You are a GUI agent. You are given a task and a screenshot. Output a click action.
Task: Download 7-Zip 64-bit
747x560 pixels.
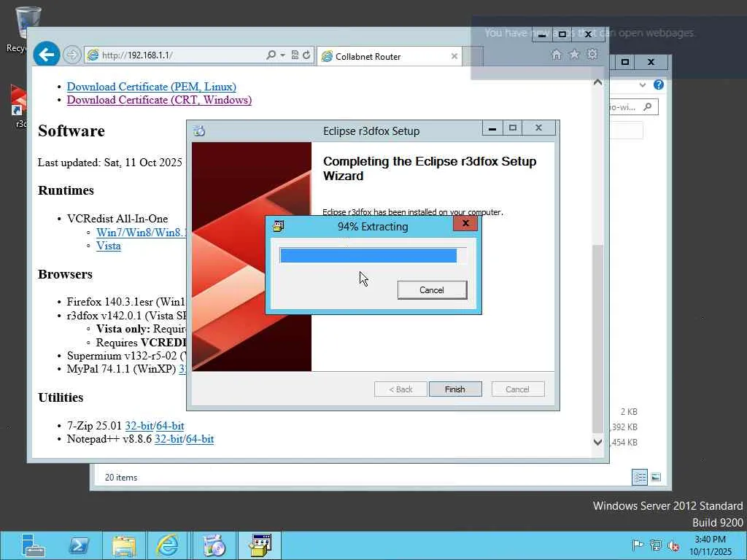[170, 426]
